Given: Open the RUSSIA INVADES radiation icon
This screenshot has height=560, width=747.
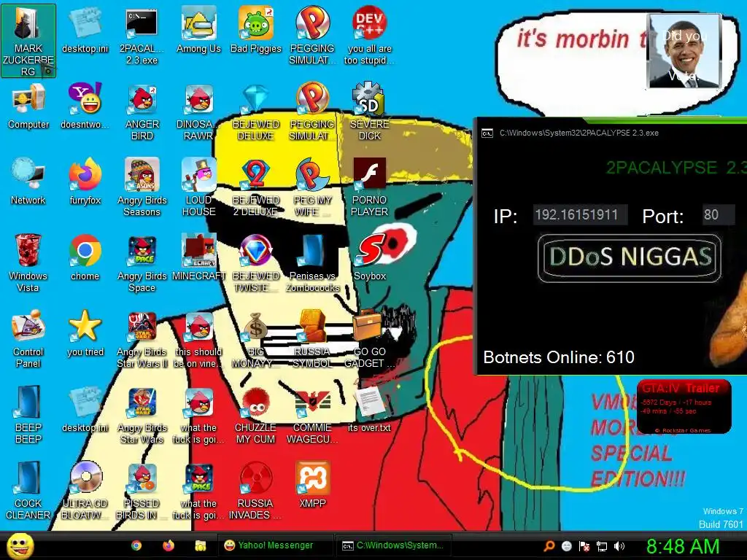Looking at the screenshot, I should coord(256,491).
